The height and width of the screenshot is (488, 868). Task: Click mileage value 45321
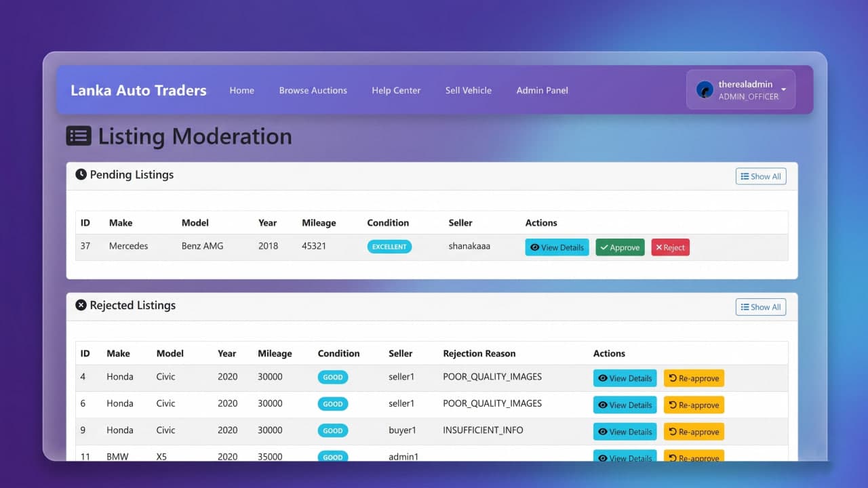pos(314,246)
